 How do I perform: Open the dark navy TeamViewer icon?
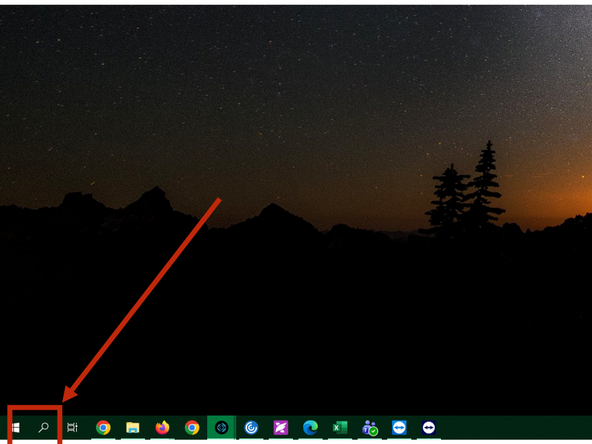tap(429, 428)
